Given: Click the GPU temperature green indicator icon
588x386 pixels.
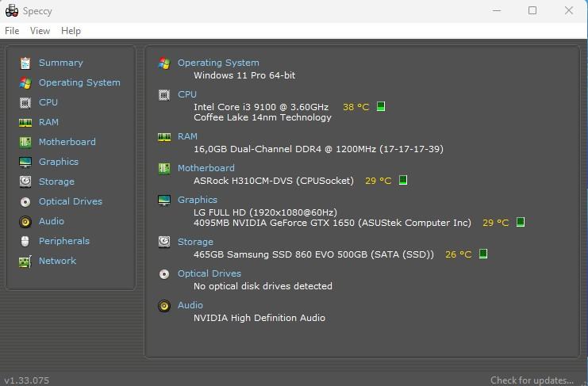Looking at the screenshot, I should pyautogui.click(x=520, y=223).
